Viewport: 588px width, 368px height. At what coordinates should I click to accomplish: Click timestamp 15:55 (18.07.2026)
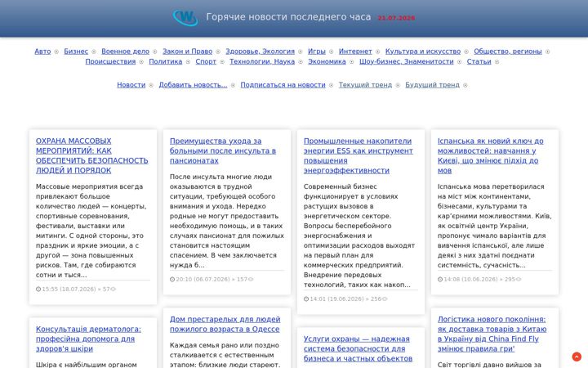(70, 289)
